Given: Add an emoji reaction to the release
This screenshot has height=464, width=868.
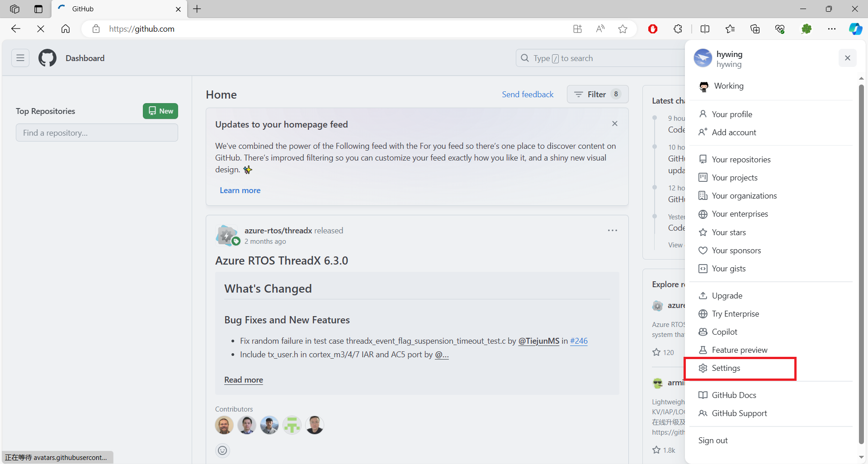Looking at the screenshot, I should (x=222, y=450).
